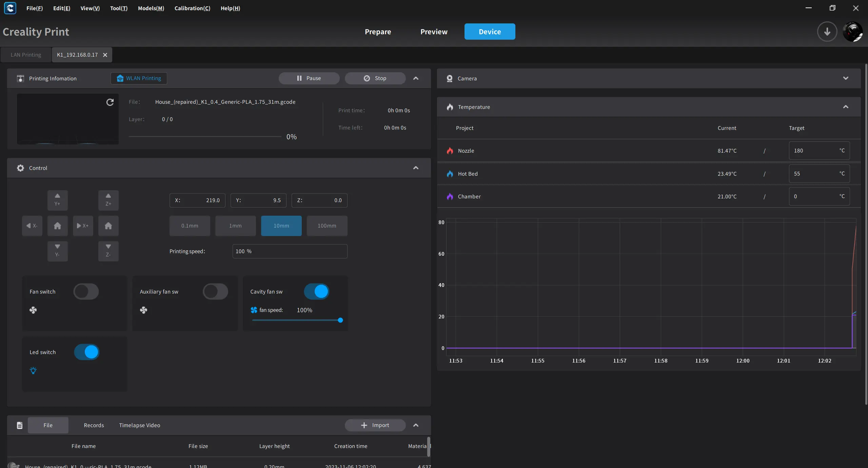This screenshot has width=868, height=468.
Task: Click the Cavity fan speed icon
Action: [x=254, y=310]
